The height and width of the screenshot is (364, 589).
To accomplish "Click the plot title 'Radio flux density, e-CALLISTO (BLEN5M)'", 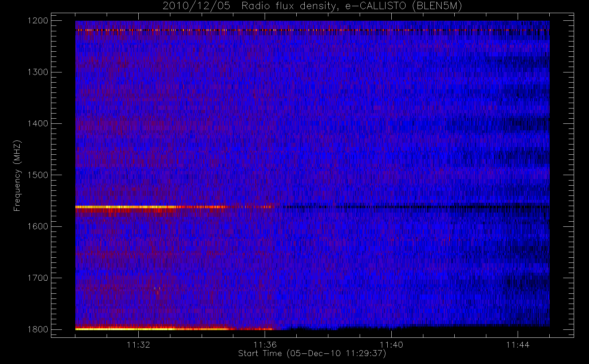I will tap(352, 6).
